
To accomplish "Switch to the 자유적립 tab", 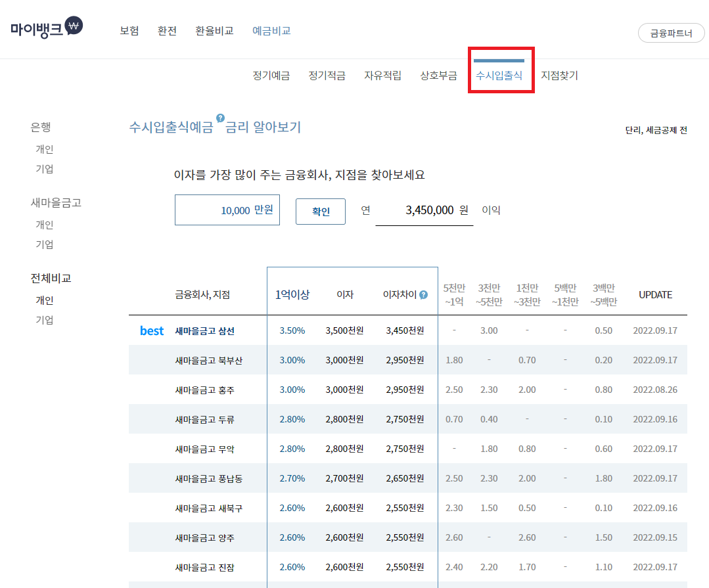I will [x=383, y=76].
